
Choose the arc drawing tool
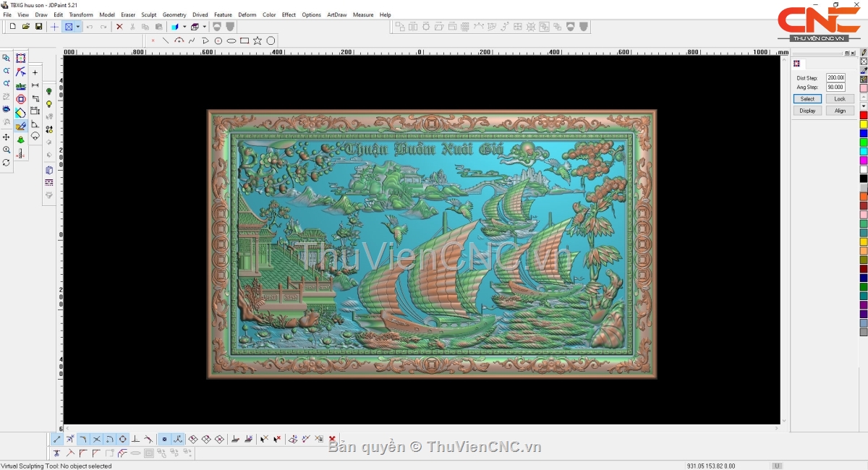[x=179, y=40]
